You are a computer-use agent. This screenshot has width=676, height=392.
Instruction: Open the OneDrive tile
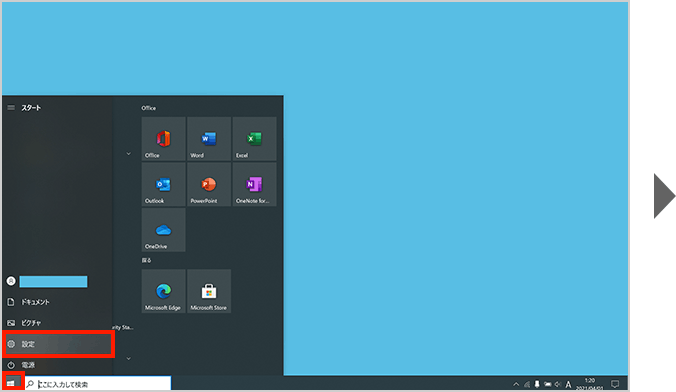(x=163, y=230)
